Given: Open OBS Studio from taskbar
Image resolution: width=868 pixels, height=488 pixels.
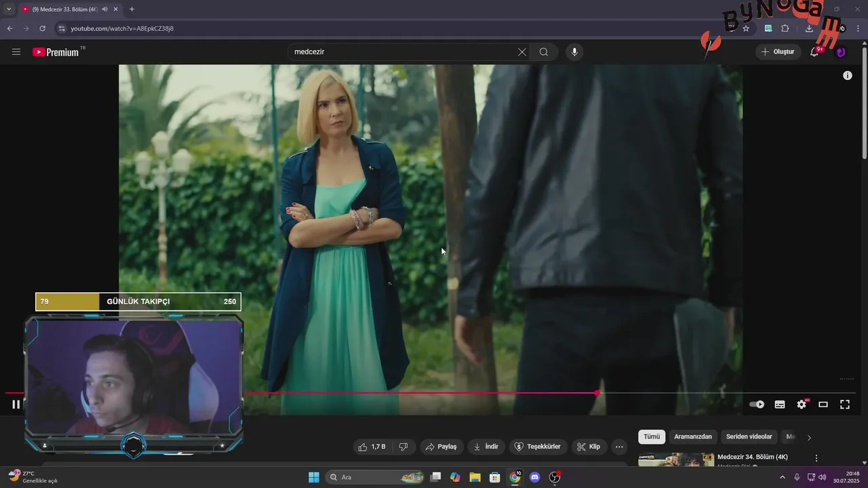Looking at the screenshot, I should click(555, 477).
